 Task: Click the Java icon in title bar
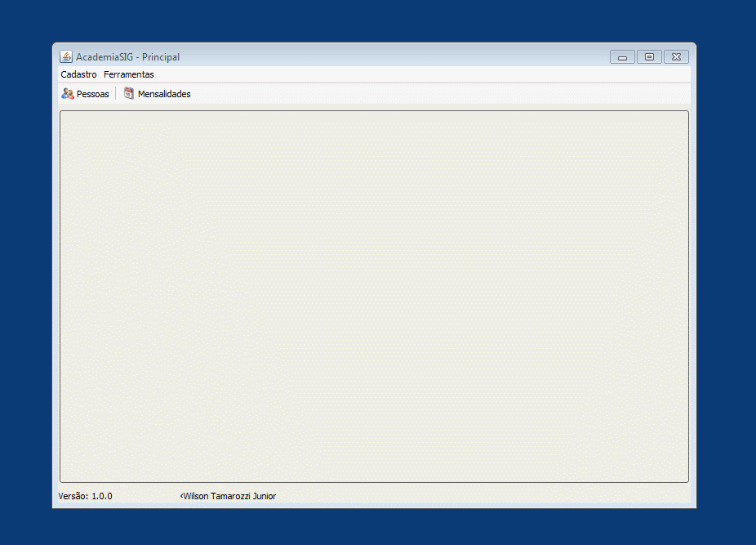click(66, 56)
